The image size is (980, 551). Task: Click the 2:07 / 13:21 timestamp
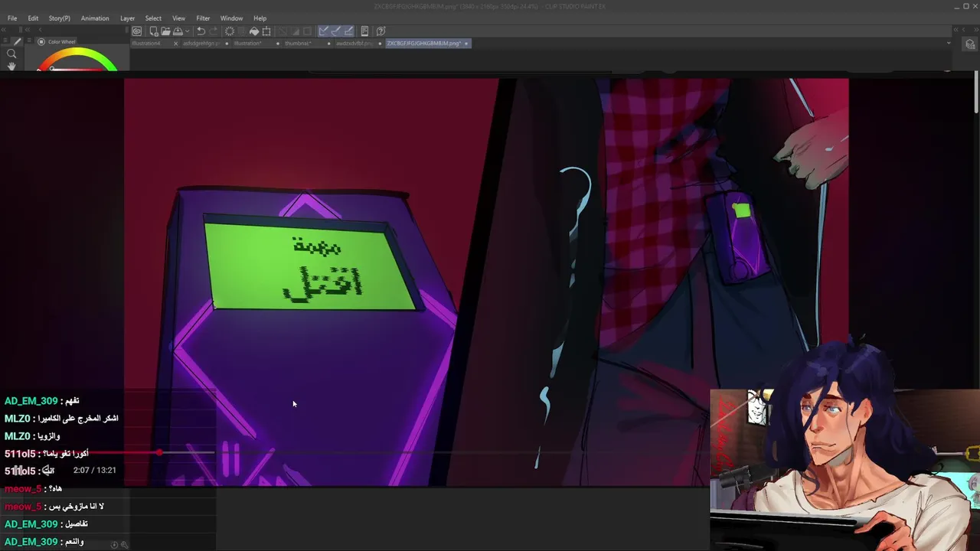pyautogui.click(x=95, y=471)
